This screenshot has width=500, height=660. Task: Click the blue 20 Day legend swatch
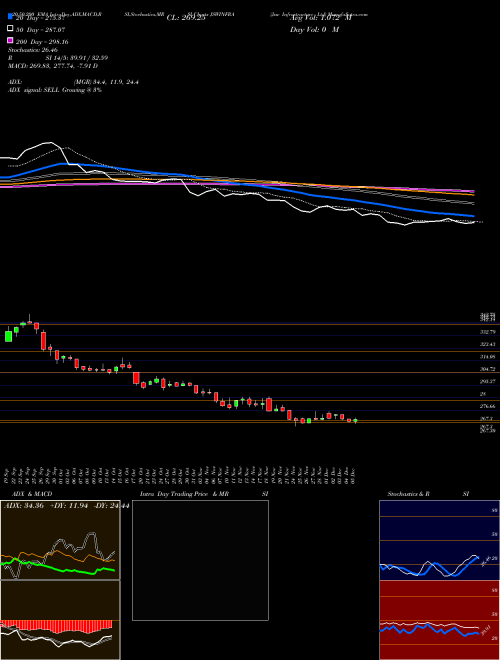10,16
